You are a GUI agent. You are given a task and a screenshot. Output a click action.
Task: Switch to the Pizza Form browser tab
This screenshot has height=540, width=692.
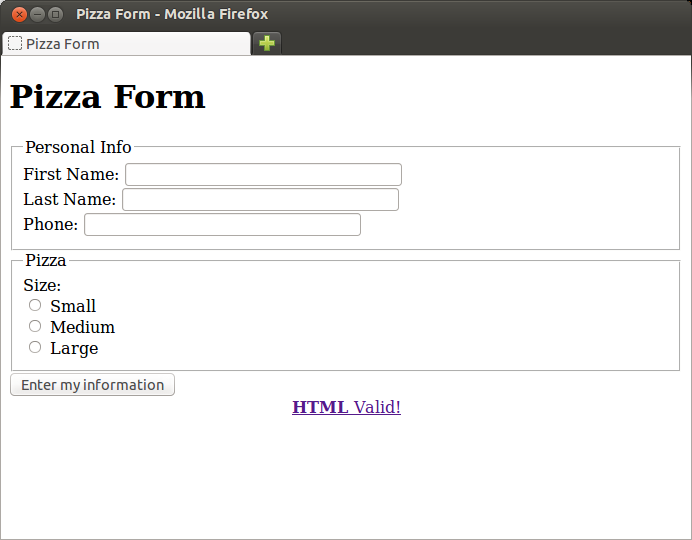[126, 44]
